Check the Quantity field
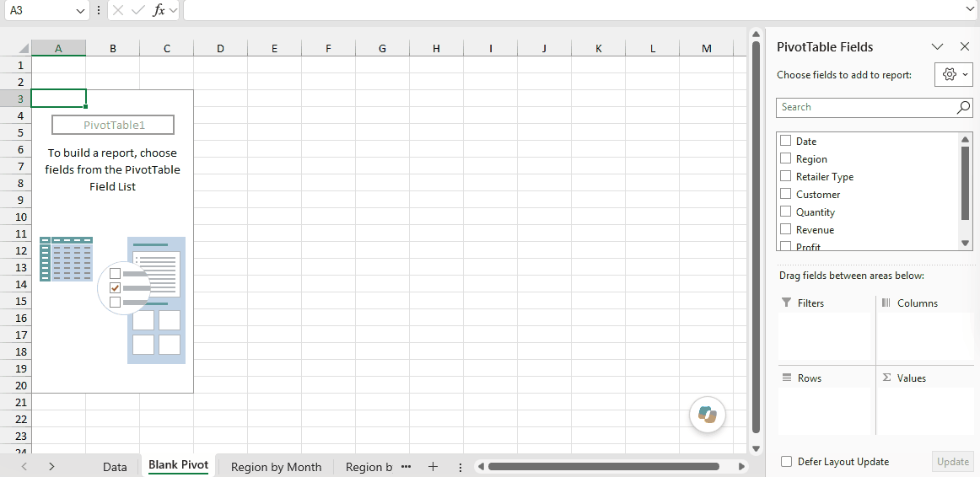 click(786, 211)
